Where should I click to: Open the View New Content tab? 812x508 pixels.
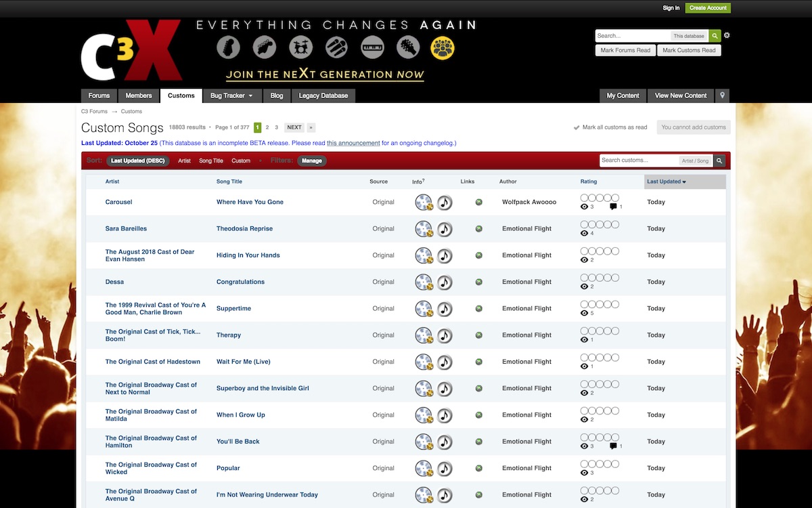(x=681, y=96)
